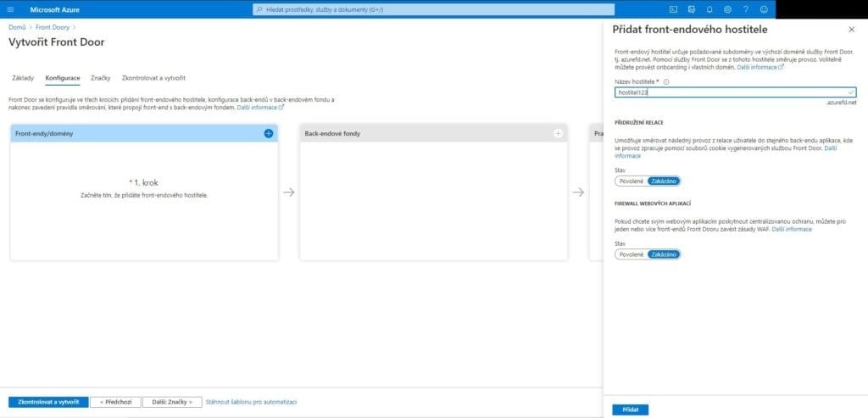The image size is (868, 418).
Task: Show notifications via the bell icon
Action: (x=709, y=9)
